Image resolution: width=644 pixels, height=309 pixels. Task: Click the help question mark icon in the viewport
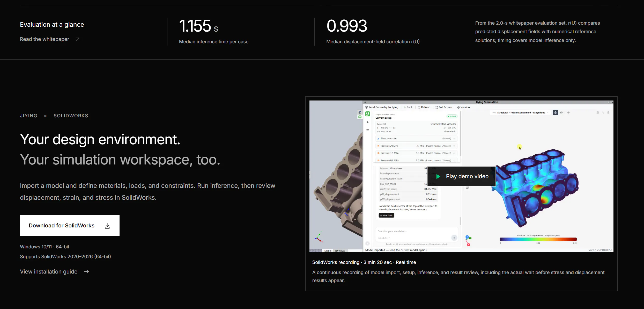click(608, 113)
